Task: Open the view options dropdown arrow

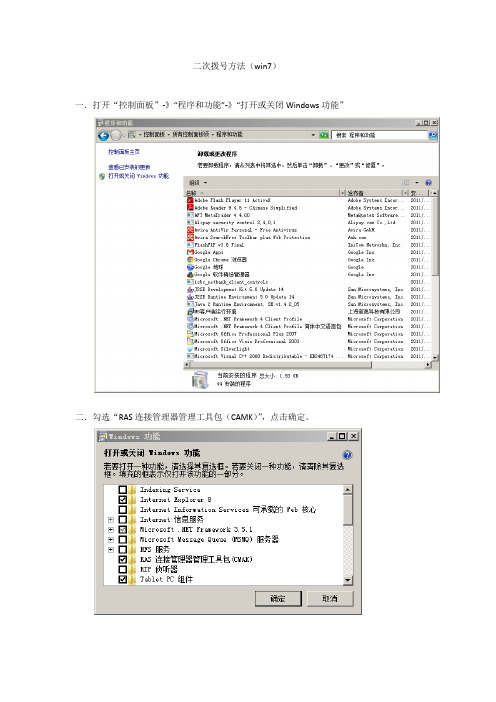Action: [417, 183]
